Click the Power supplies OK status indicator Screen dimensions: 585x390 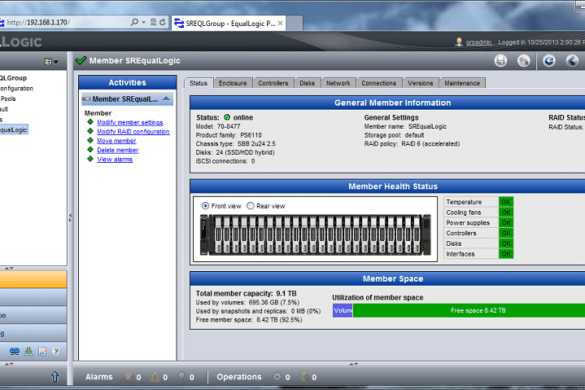click(x=506, y=223)
